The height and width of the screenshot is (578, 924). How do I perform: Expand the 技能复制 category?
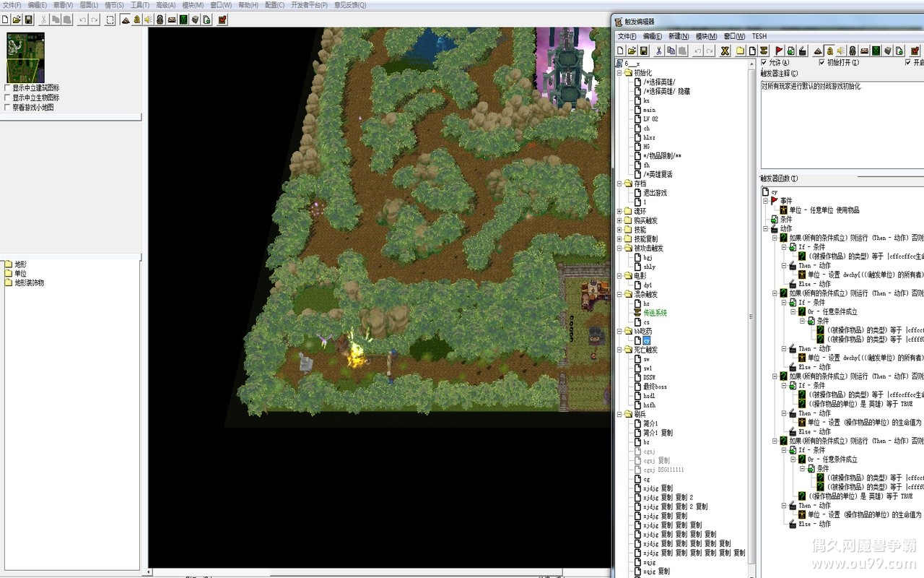(619, 239)
